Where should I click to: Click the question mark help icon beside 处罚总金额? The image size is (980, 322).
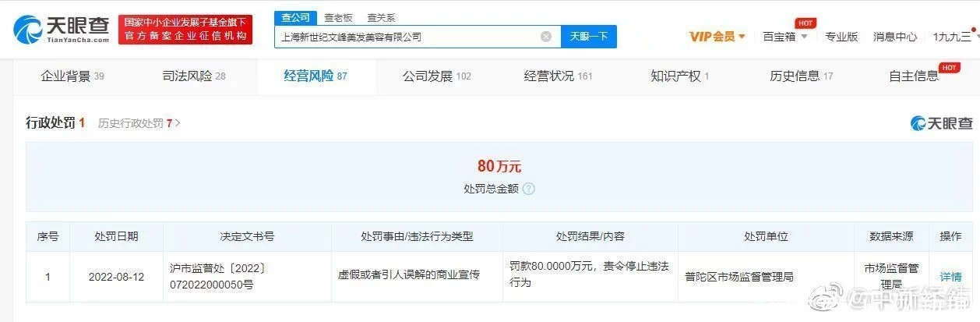point(529,189)
